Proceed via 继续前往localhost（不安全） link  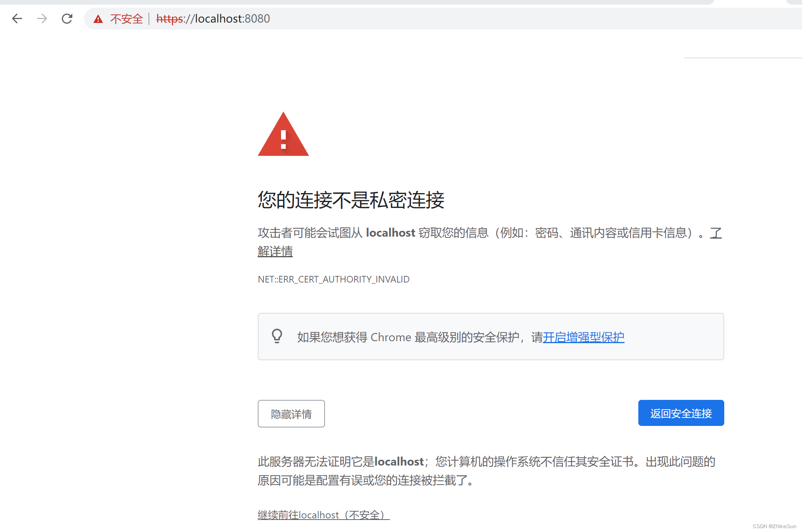[x=323, y=515]
